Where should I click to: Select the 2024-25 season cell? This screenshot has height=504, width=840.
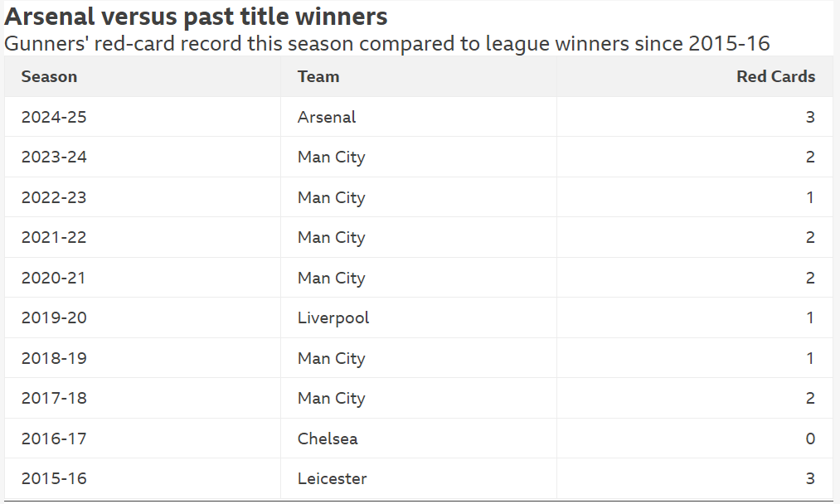(54, 117)
